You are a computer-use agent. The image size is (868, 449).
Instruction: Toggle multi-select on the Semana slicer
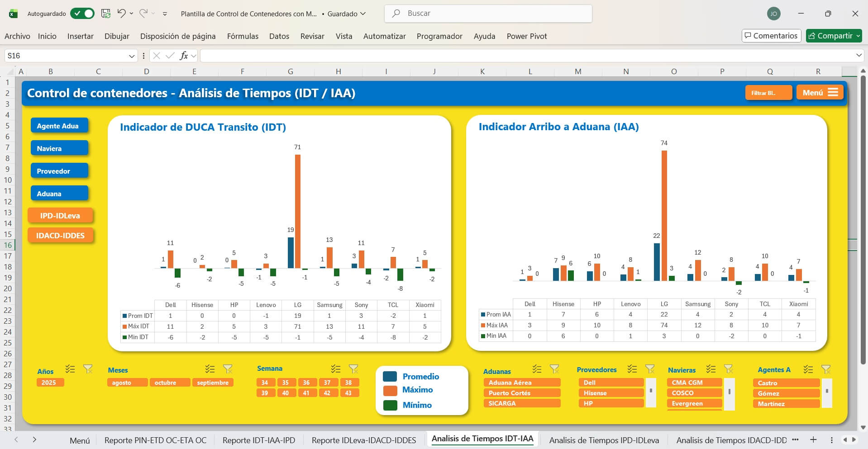pos(335,369)
